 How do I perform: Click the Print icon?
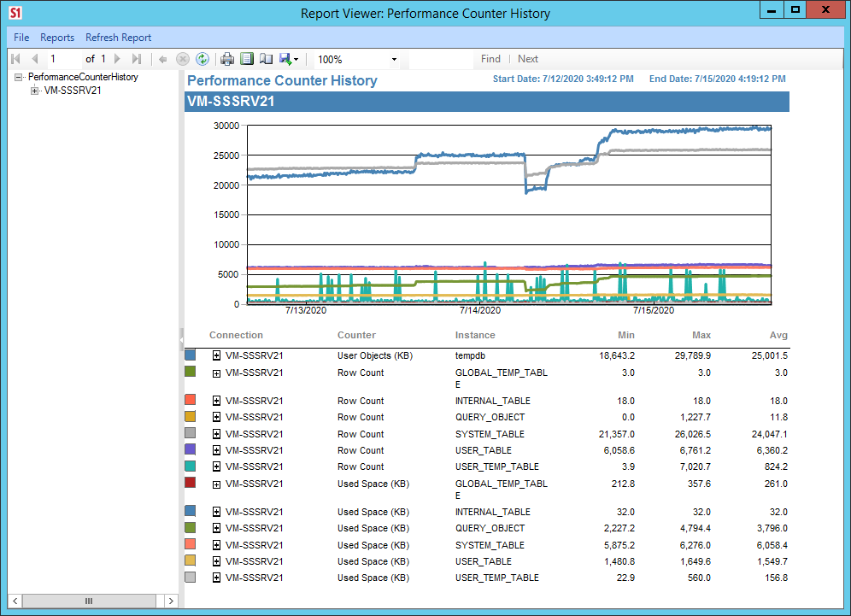pyautogui.click(x=226, y=60)
